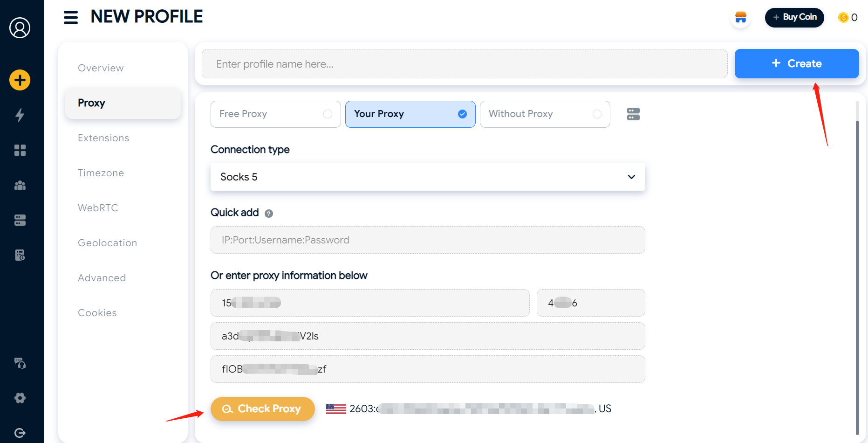Select the Free Proxy option
868x443 pixels.
click(x=275, y=114)
